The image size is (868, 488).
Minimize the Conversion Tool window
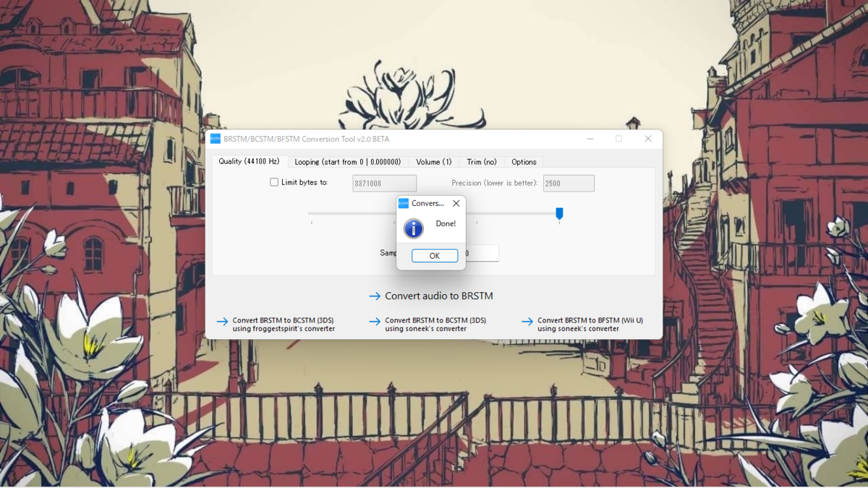(591, 139)
